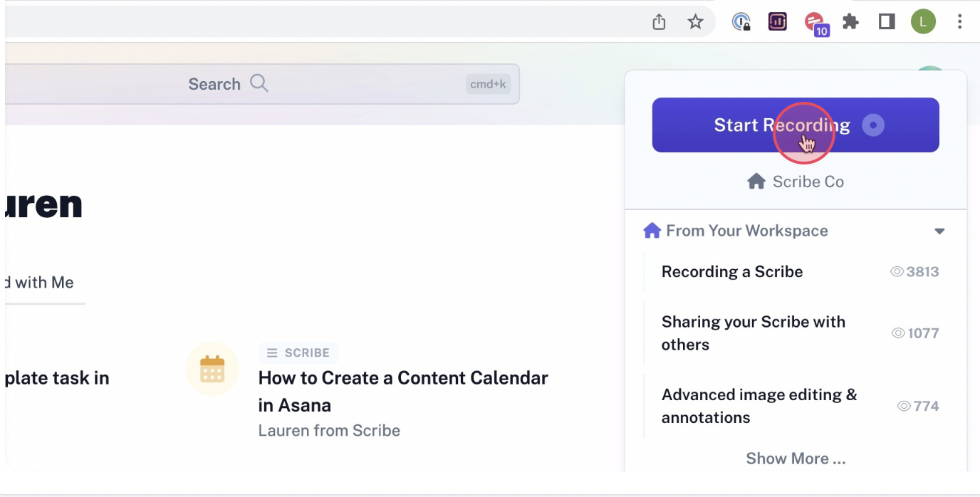Click the red Scribe extension icon with badge 10
This screenshot has width=980, height=497.
(814, 22)
